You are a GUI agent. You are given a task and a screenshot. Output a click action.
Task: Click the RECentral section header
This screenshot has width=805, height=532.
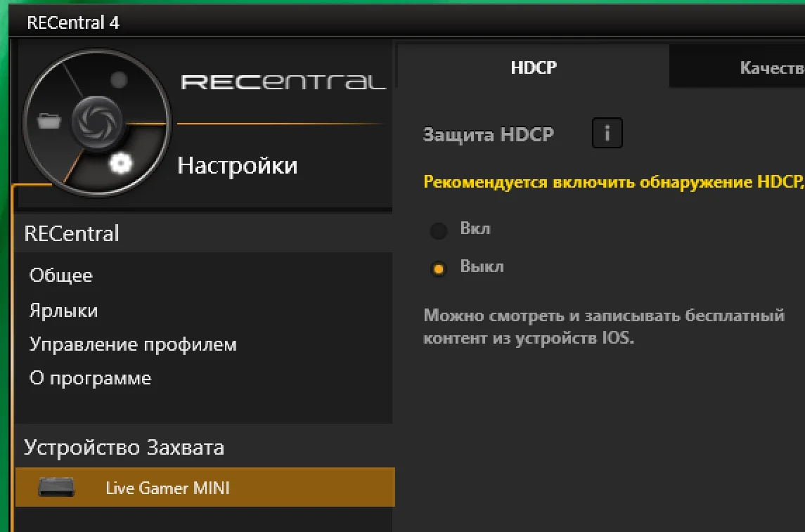[x=72, y=233]
